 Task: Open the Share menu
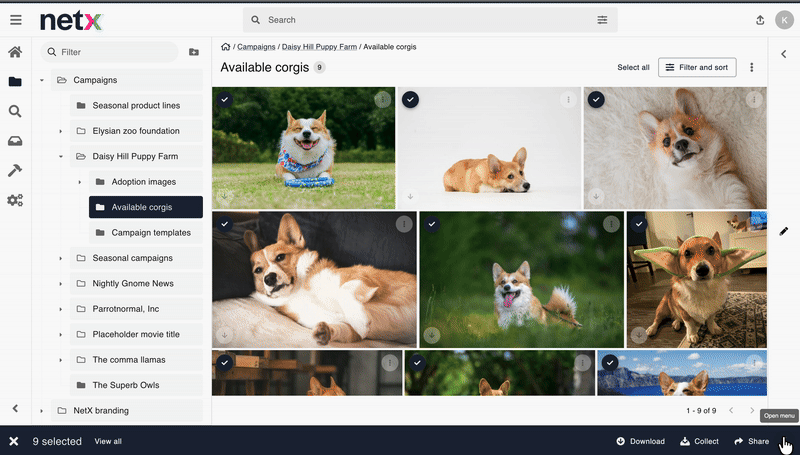[751, 441]
